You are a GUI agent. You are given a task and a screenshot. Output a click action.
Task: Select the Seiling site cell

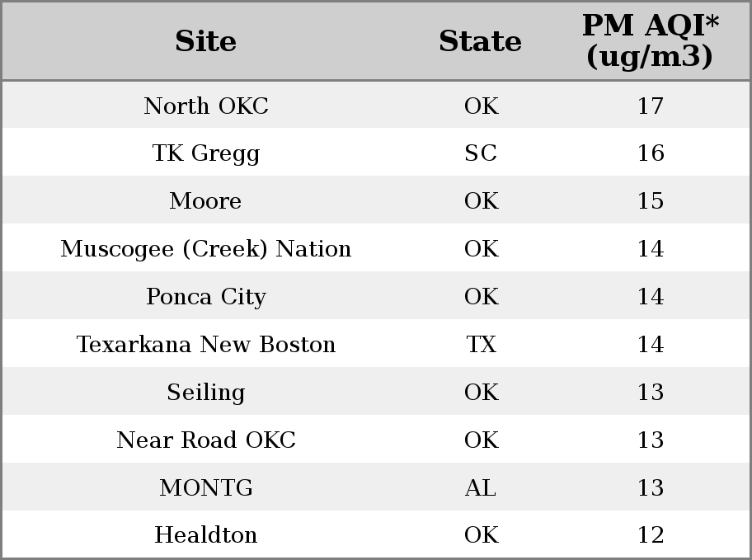pos(206,392)
